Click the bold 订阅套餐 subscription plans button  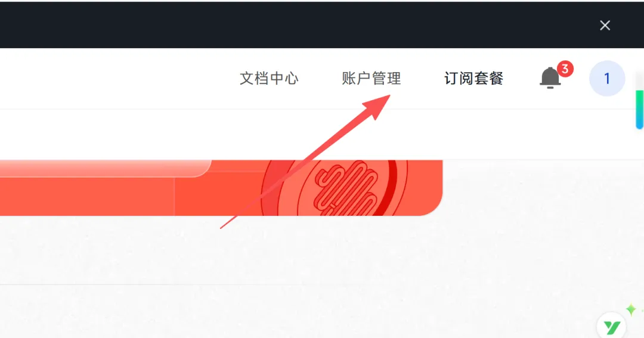473,79
